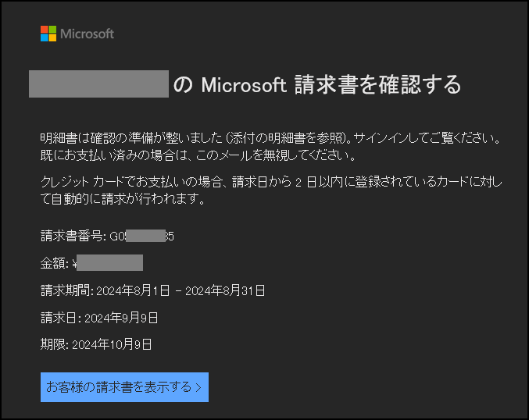Click the Microsoft wordmark text

point(87,34)
